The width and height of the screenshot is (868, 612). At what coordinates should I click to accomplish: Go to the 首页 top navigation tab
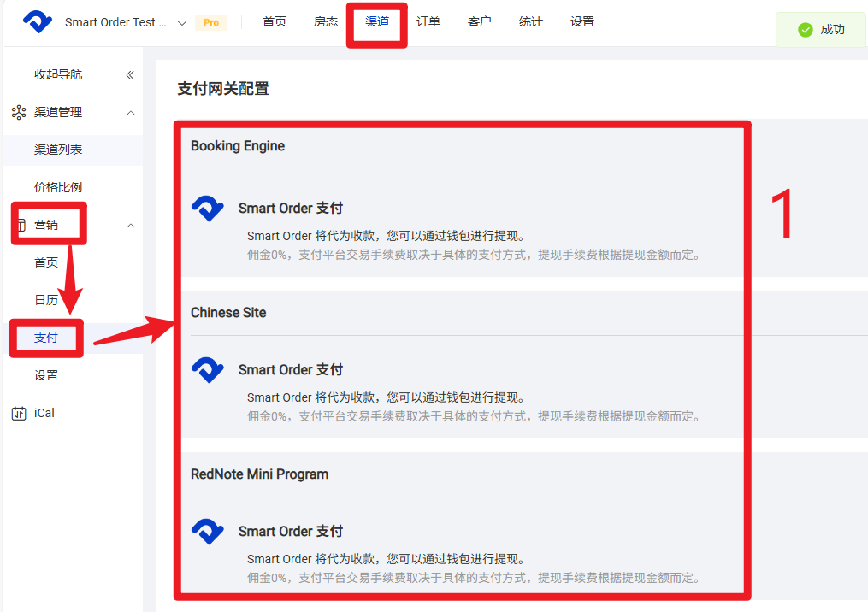(275, 22)
